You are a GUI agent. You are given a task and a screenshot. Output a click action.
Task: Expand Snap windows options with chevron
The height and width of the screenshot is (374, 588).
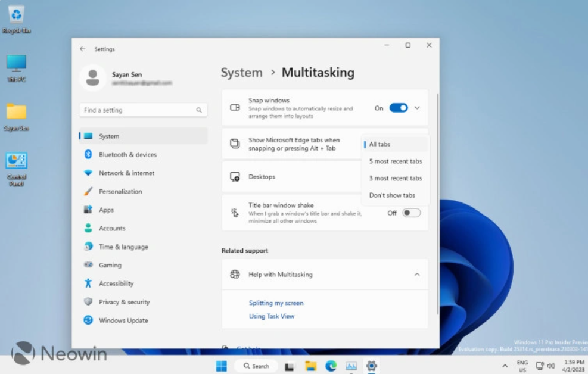tap(417, 108)
